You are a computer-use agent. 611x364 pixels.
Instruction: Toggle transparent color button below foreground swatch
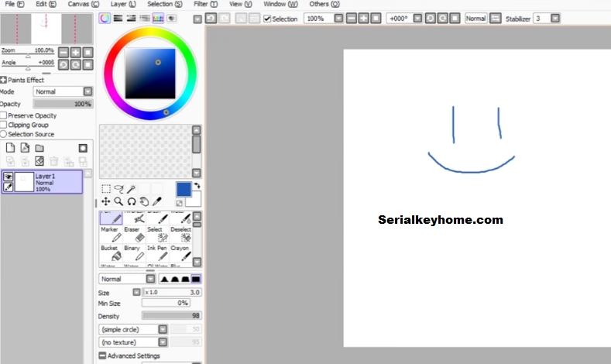click(x=179, y=204)
